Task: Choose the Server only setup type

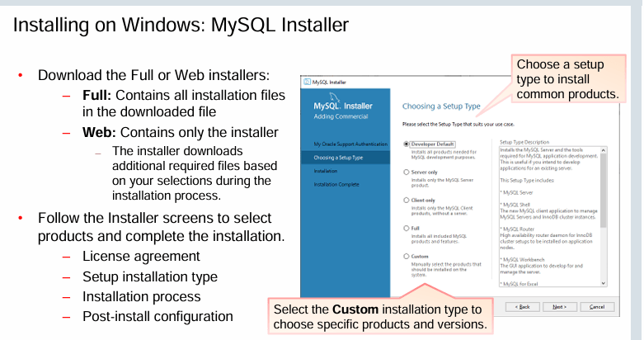Action: click(406, 172)
